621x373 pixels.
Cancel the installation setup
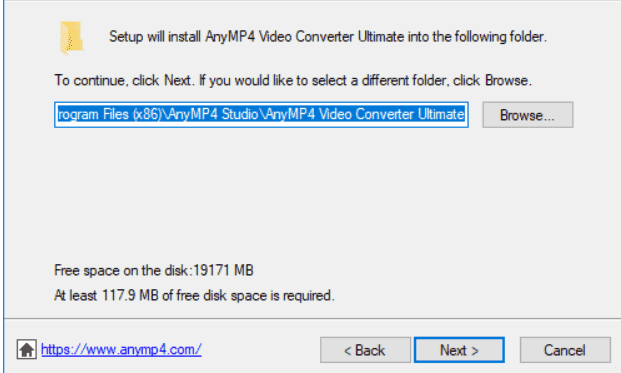(x=565, y=350)
